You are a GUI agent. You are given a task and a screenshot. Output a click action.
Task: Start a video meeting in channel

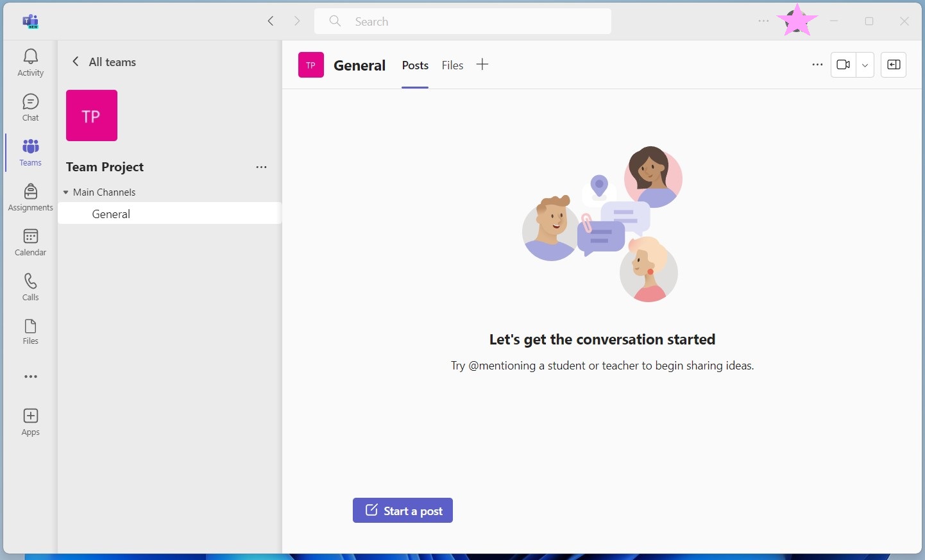(843, 65)
